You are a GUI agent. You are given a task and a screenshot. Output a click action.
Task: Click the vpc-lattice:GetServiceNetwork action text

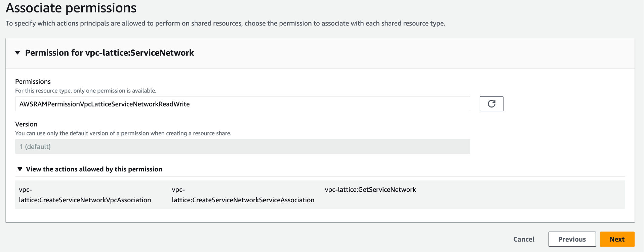coord(370,190)
